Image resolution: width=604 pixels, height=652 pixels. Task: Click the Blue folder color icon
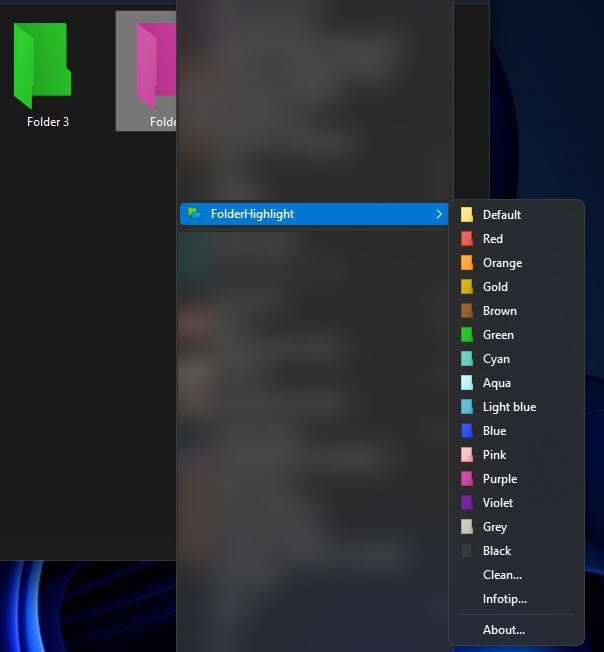467,431
